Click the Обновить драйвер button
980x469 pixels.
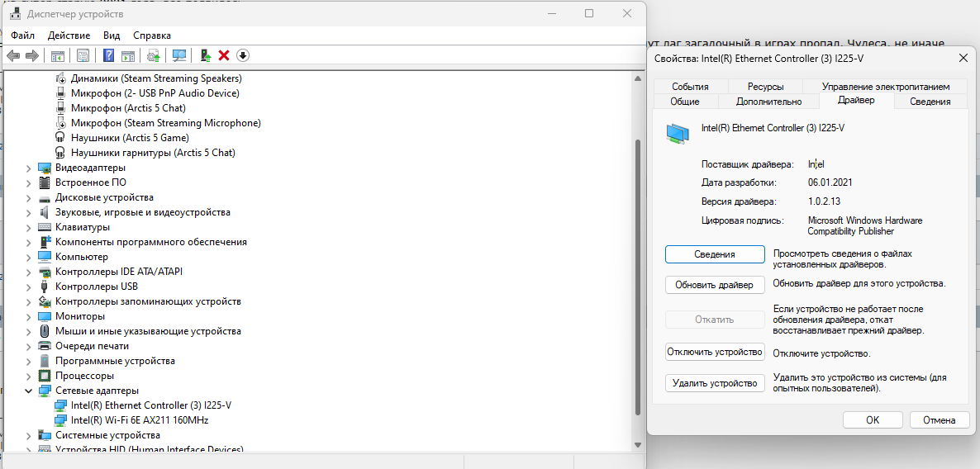tap(715, 284)
